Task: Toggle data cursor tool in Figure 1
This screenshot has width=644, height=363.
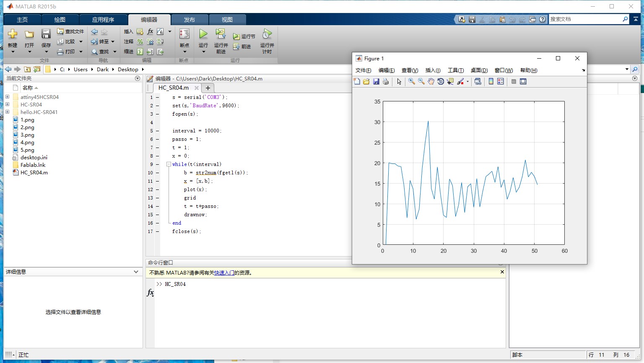Action: click(x=450, y=82)
